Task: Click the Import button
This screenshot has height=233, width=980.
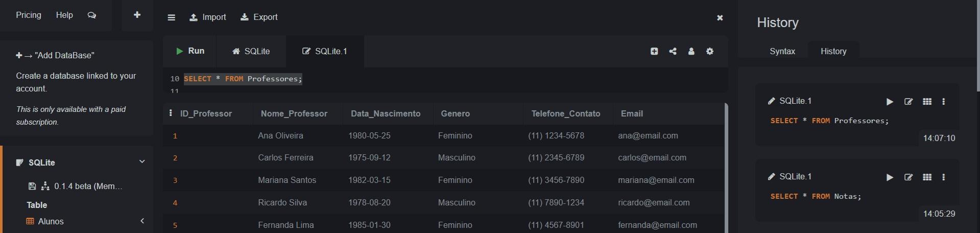Action: click(x=208, y=17)
